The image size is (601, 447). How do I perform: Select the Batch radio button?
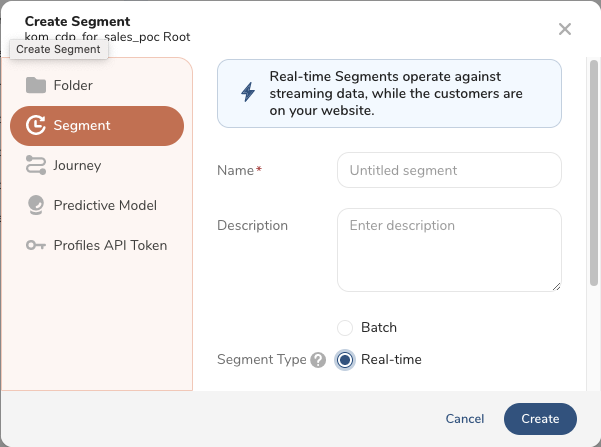[x=345, y=327]
